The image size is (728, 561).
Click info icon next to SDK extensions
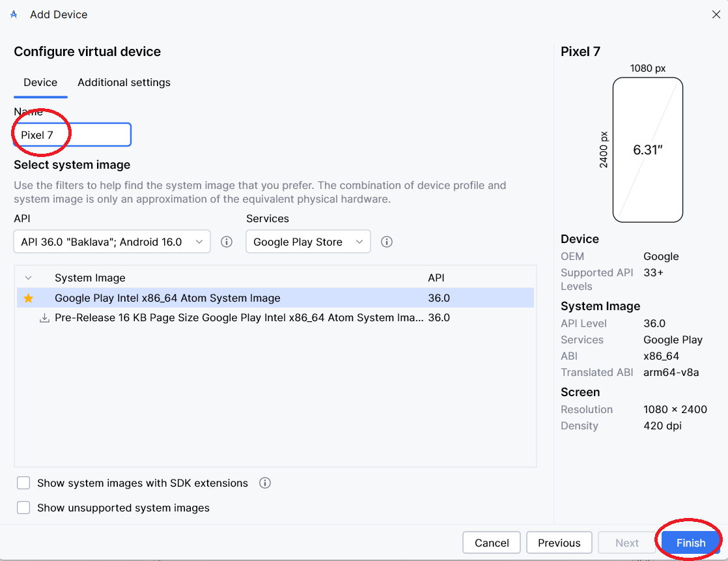265,483
